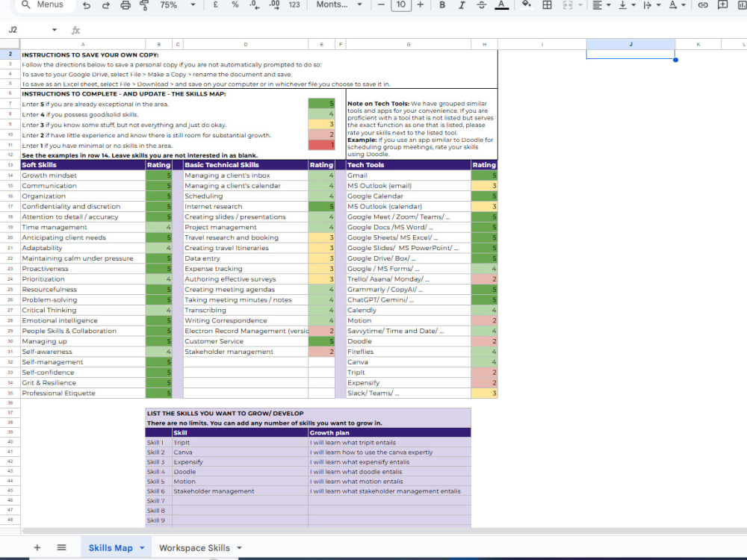747x560 pixels.
Task: Switch to Skills Map tab
Action: coord(111,547)
